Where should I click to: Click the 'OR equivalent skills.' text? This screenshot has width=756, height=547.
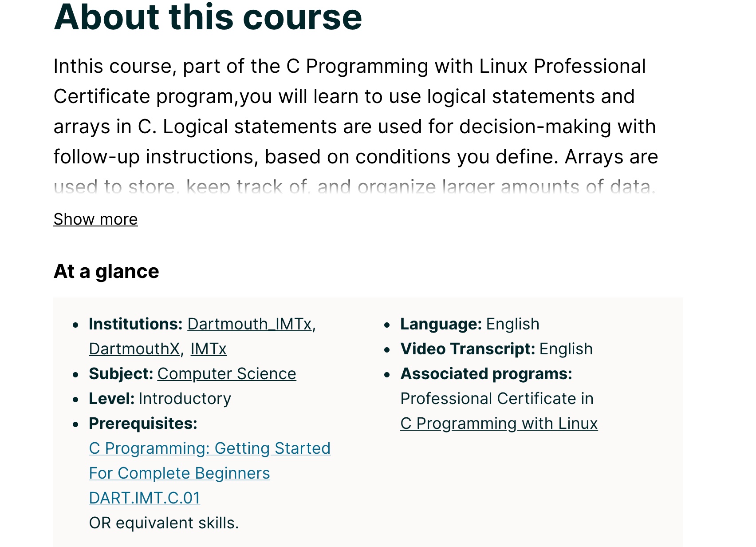click(x=164, y=523)
